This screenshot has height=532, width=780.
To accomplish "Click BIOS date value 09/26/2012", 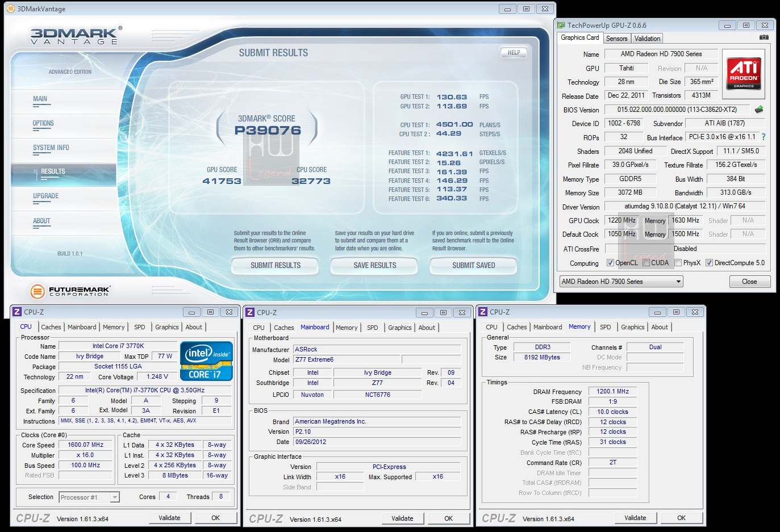I will pos(377,442).
